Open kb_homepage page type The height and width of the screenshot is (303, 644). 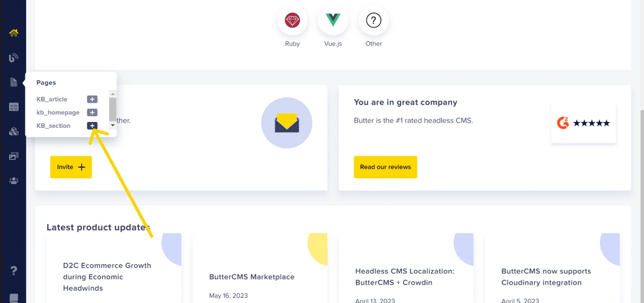pos(58,112)
